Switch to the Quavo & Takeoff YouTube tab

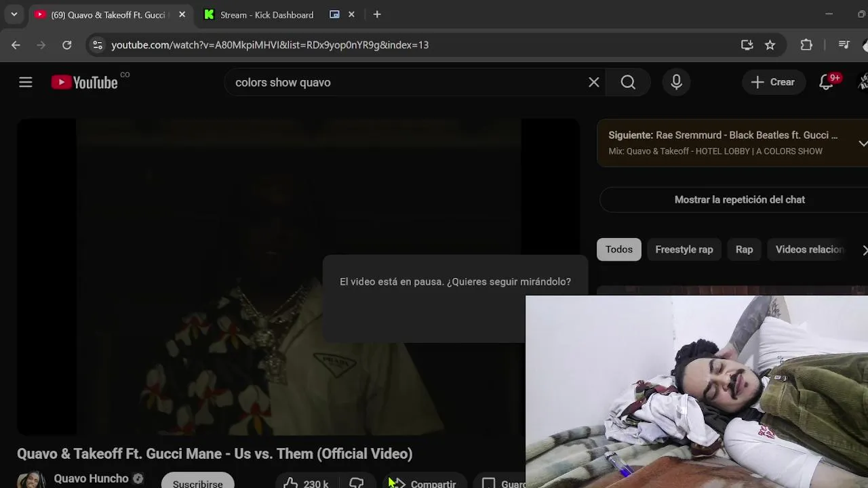pos(110,15)
